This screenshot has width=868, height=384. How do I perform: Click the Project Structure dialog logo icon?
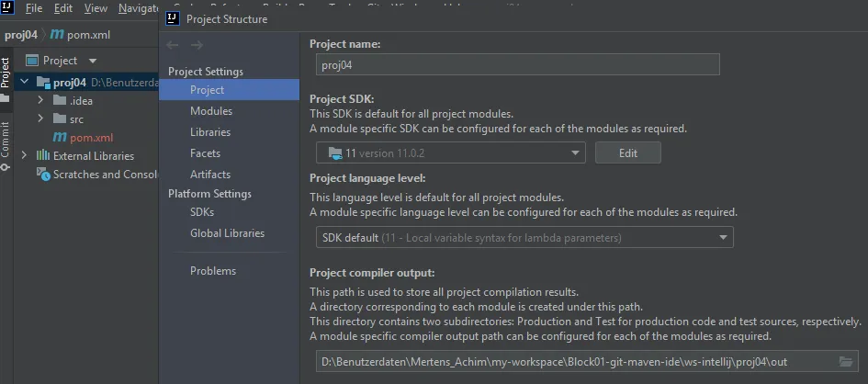tap(173, 18)
